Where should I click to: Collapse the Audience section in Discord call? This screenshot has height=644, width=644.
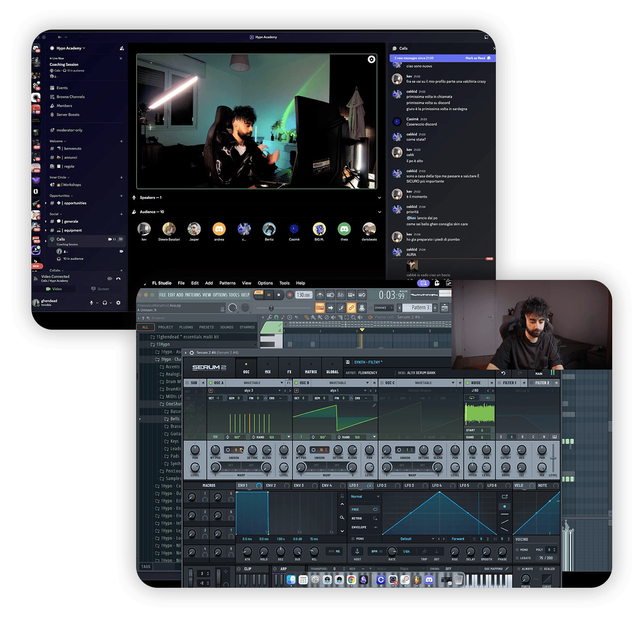point(380,212)
